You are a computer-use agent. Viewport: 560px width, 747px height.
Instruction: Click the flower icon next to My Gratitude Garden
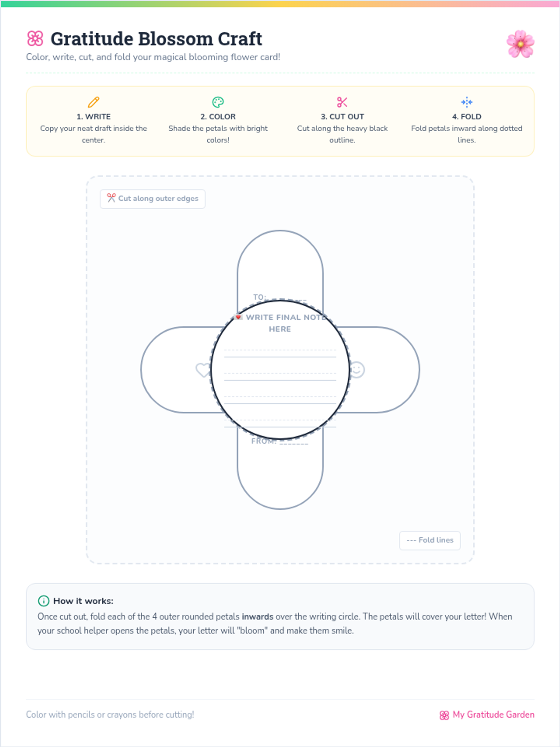[x=444, y=715]
